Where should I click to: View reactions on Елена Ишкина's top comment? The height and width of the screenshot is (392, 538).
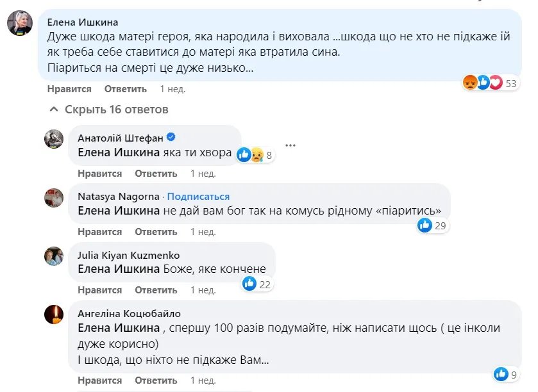491,83
